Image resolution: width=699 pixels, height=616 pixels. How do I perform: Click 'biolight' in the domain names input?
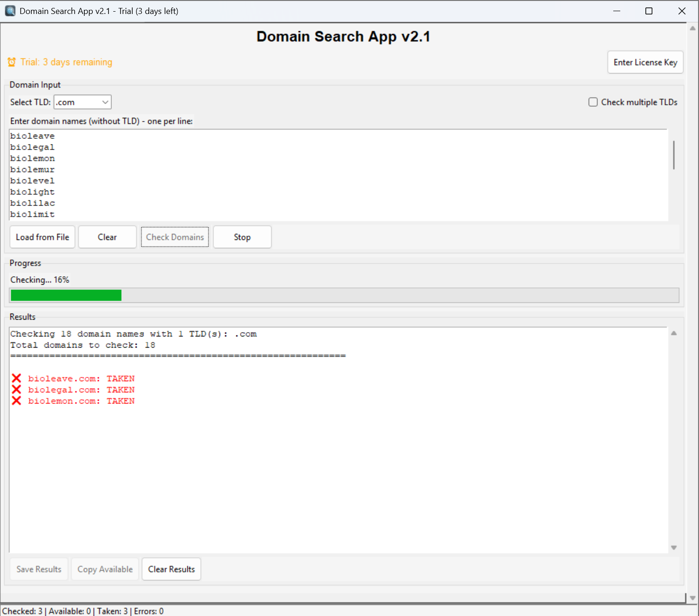click(x=33, y=192)
